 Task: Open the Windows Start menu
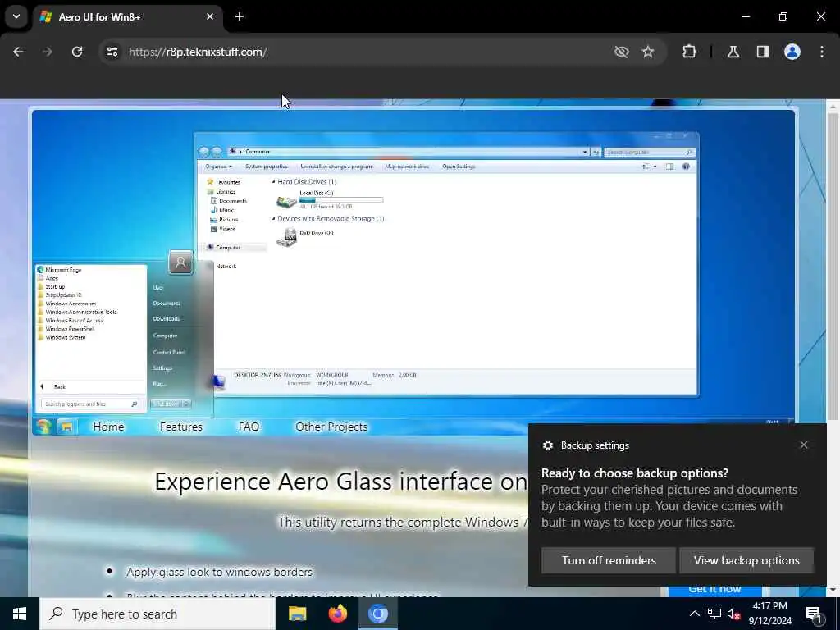pyautogui.click(x=20, y=614)
